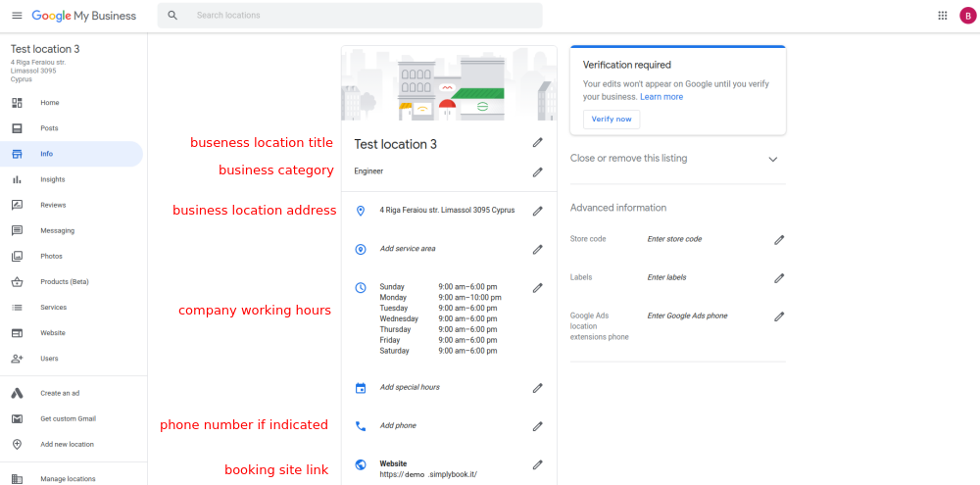The image size is (980, 485).
Task: Edit the Google Ads phone pencil icon
Action: coord(779,316)
